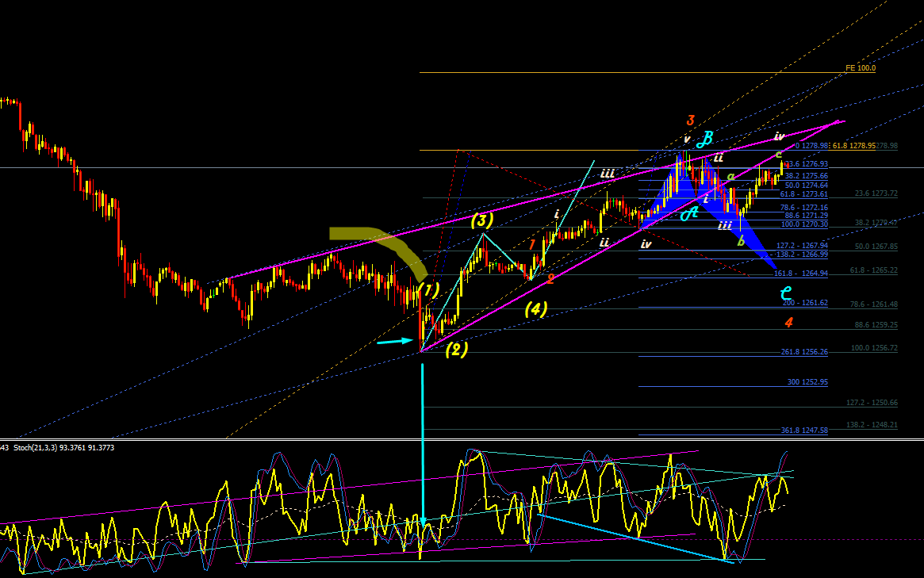Click the green b wave label
Image resolution: width=924 pixels, height=578 pixels.
coord(741,241)
